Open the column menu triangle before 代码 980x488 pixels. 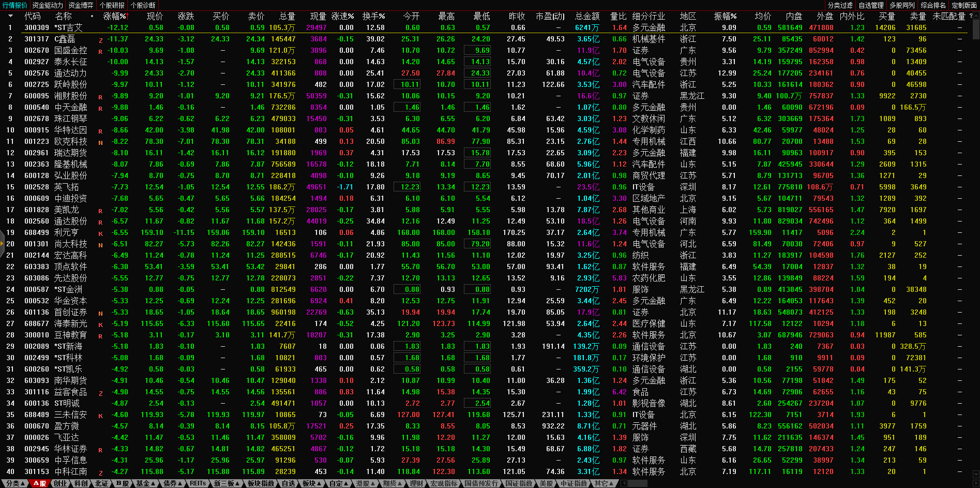click(x=10, y=16)
